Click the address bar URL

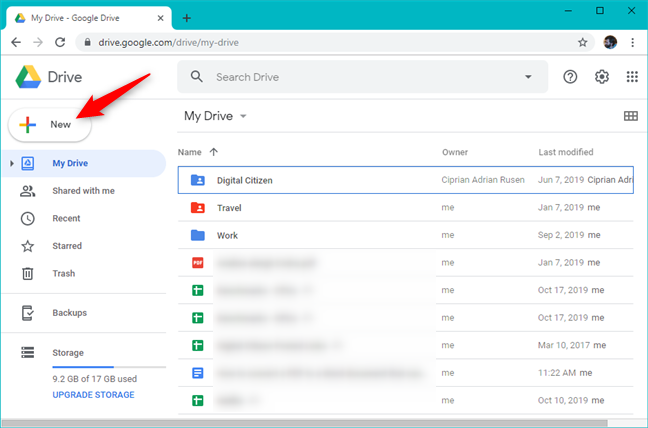[x=168, y=43]
